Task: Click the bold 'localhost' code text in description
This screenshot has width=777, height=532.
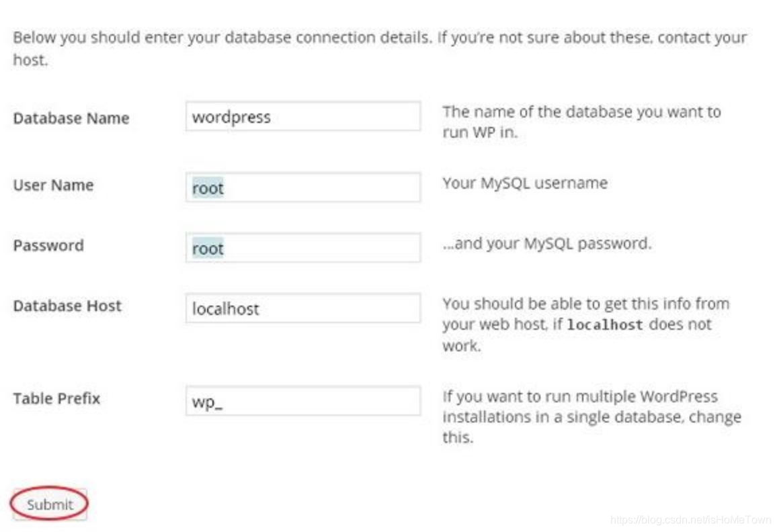Action: (605, 325)
